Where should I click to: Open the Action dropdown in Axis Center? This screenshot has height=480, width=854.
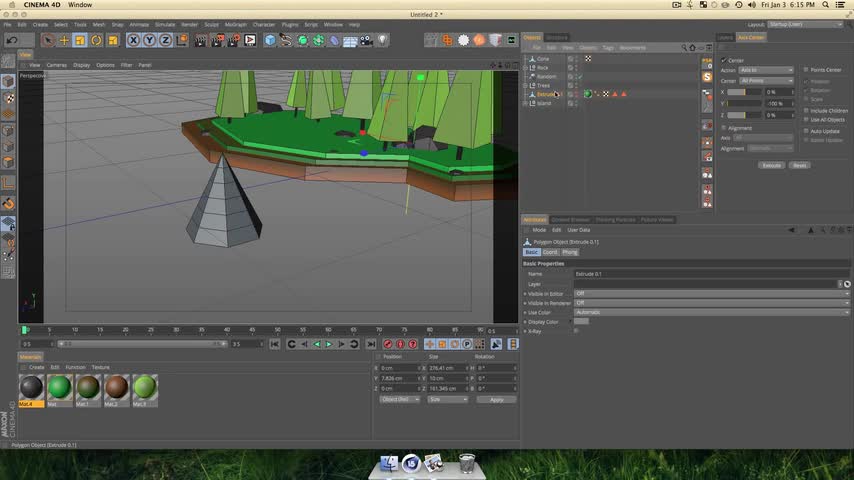(765, 70)
